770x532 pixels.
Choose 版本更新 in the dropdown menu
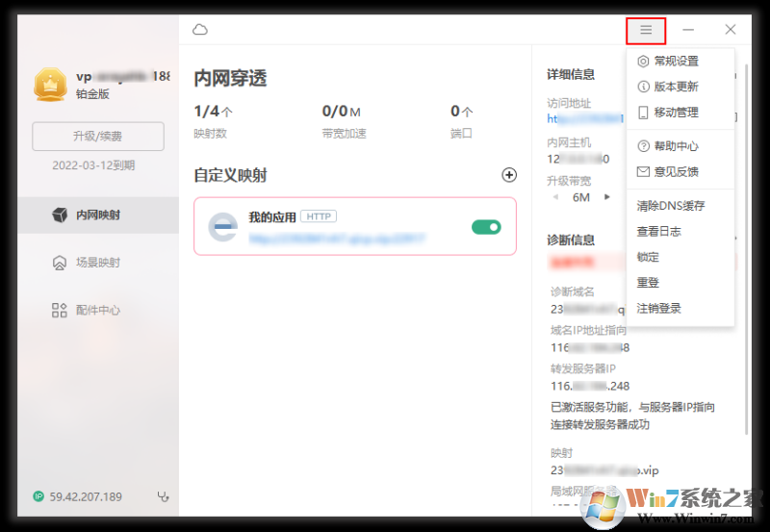pyautogui.click(x=676, y=87)
